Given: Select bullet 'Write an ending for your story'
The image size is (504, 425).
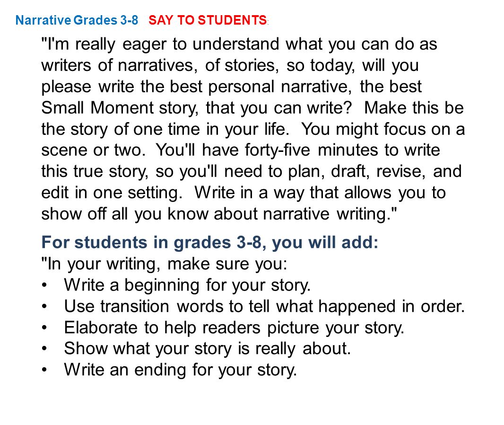Looking at the screenshot, I should [180, 370].
